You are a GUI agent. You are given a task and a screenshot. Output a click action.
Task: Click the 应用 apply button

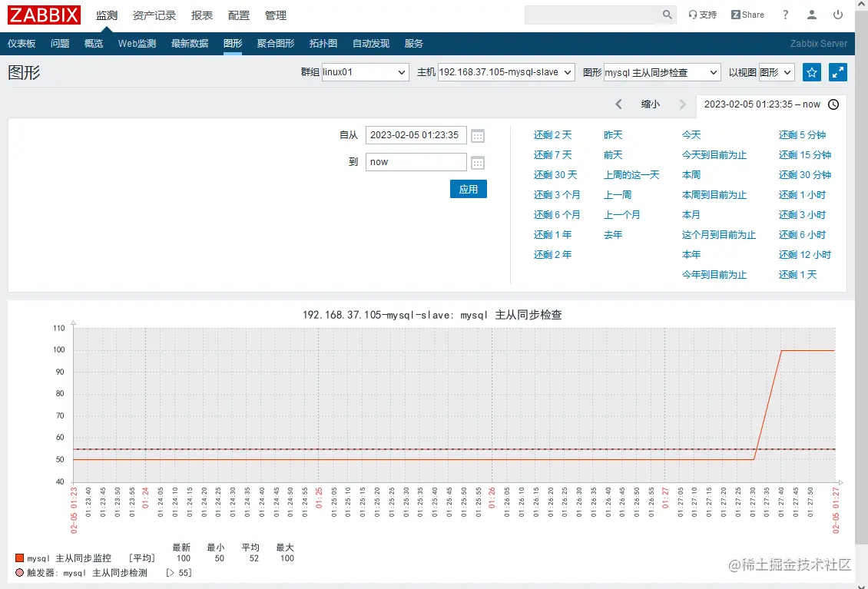click(468, 188)
